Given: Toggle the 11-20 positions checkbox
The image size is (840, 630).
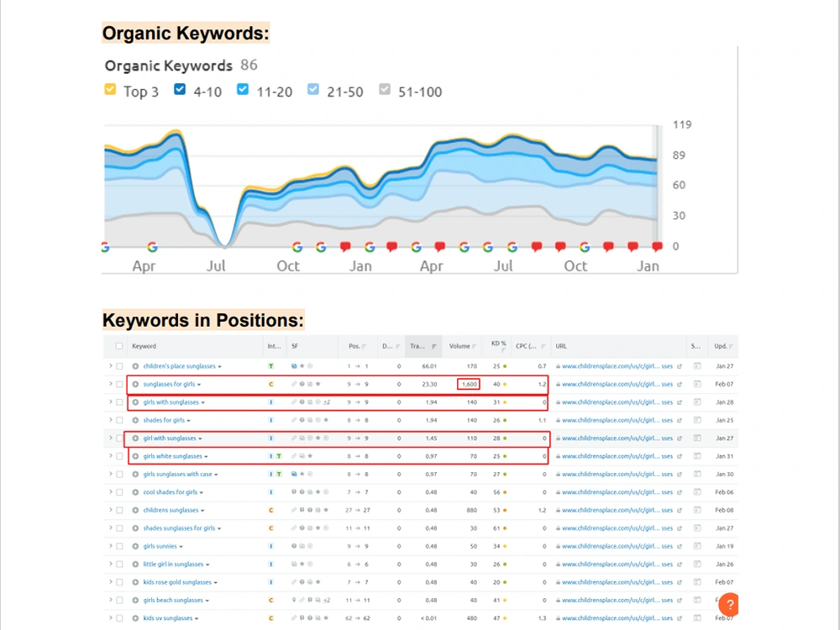Looking at the screenshot, I should tap(243, 90).
